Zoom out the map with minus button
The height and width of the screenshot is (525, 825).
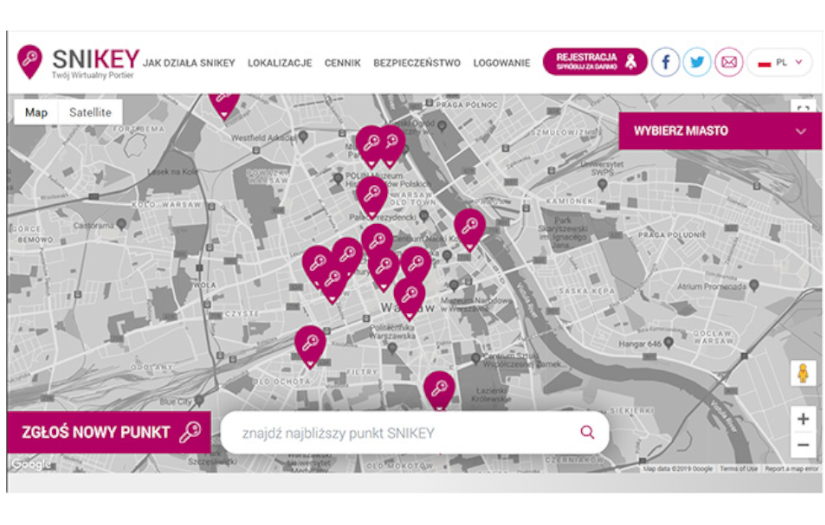(803, 445)
